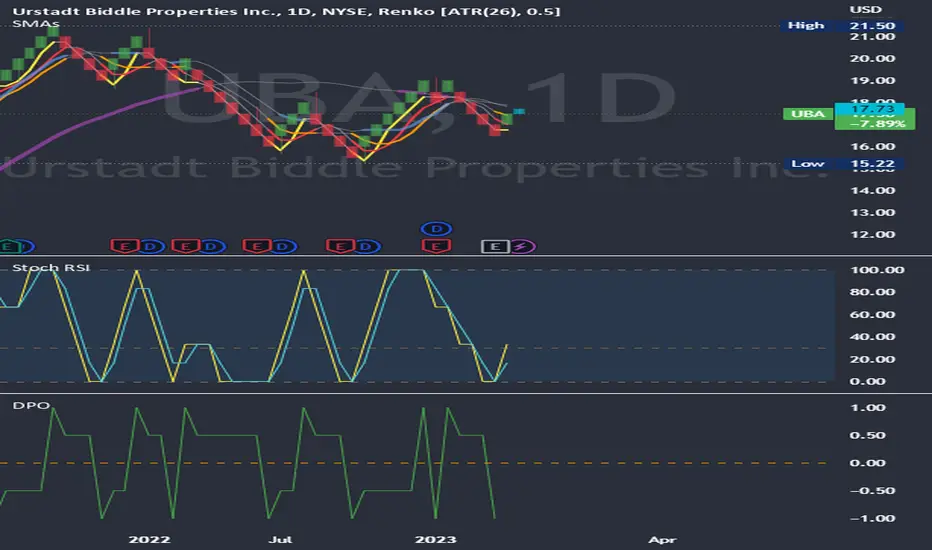Click the -0.50 level on the DPO scale
The image size is (932, 550).
coord(873,491)
